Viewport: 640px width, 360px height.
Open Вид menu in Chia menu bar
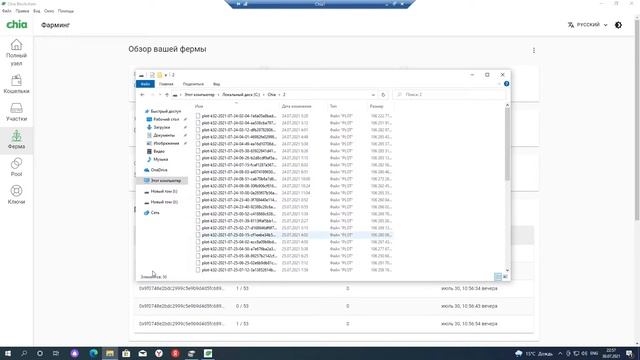tap(37, 11)
